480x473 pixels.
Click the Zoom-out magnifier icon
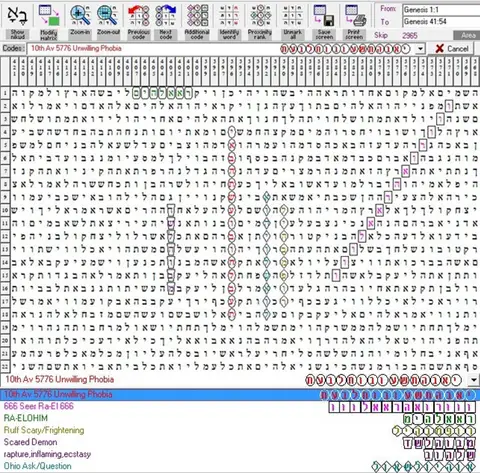click(x=107, y=15)
